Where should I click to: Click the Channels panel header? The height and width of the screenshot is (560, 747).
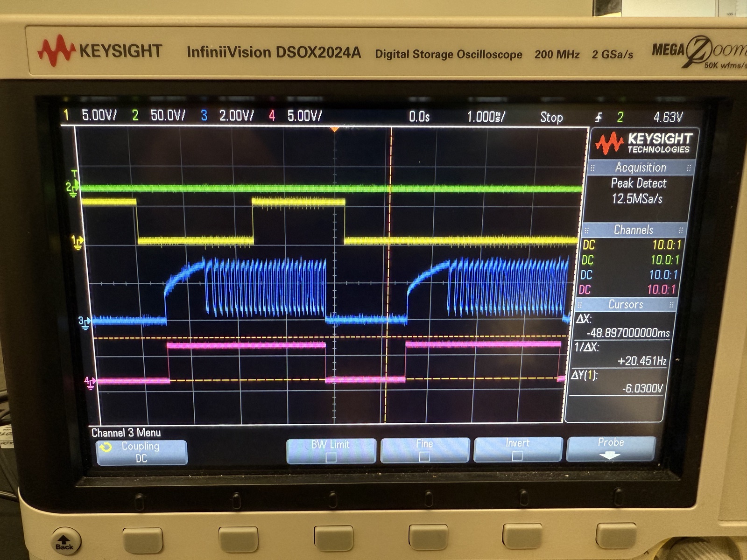[633, 230]
